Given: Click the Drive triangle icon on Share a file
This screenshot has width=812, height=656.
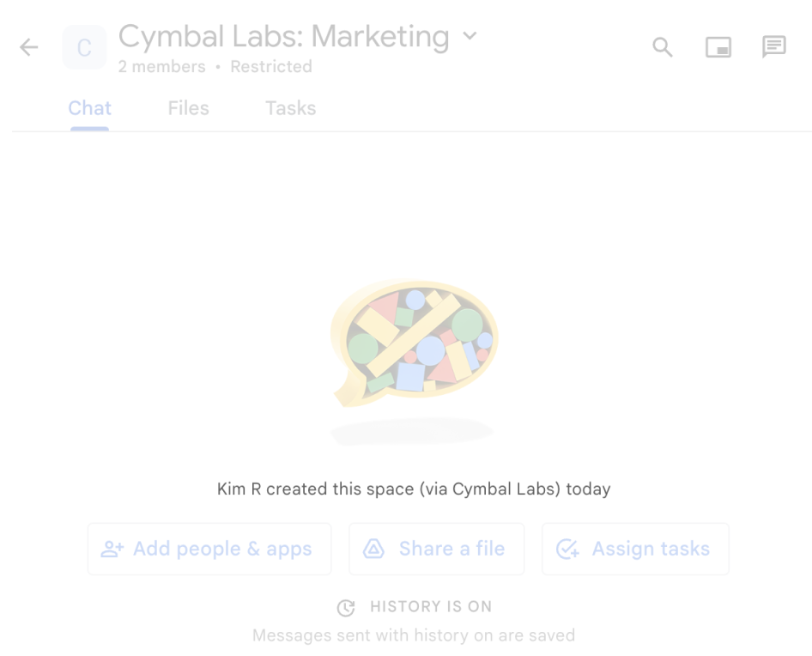Looking at the screenshot, I should pos(373,549).
